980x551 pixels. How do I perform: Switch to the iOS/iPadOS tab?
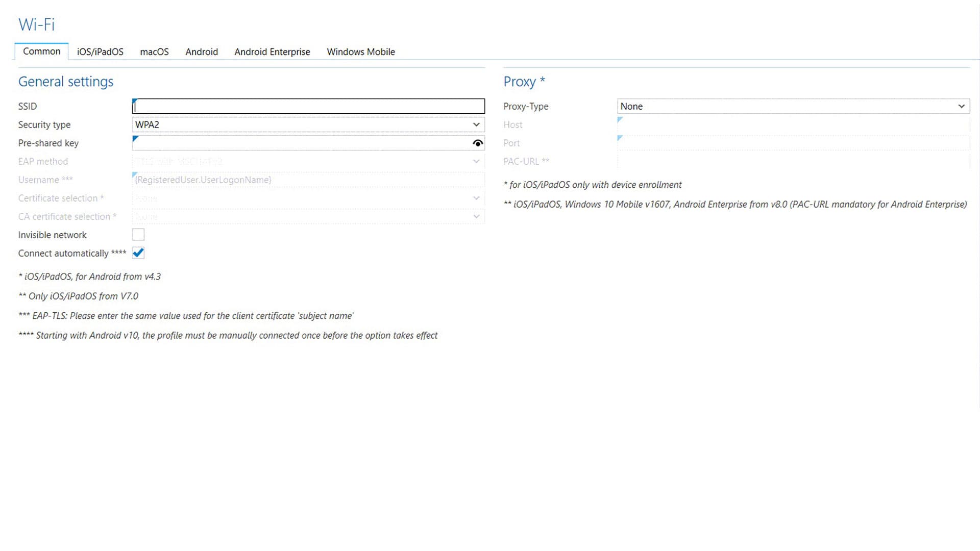[100, 52]
